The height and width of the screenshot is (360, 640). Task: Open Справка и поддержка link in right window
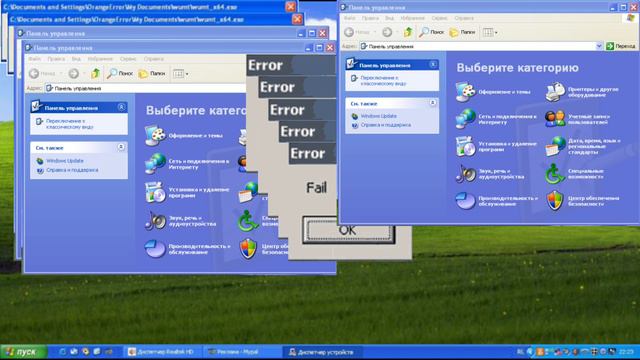pos(385,125)
